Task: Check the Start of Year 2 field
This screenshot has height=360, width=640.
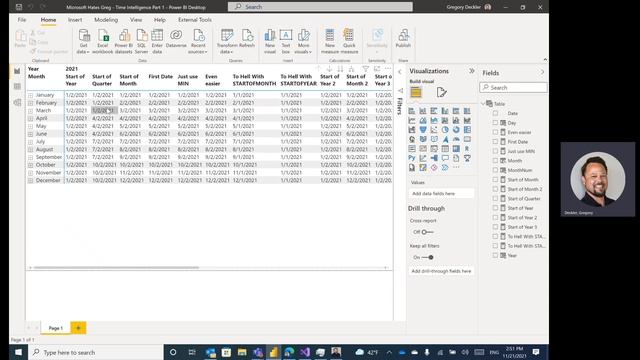Action: [x=495, y=218]
